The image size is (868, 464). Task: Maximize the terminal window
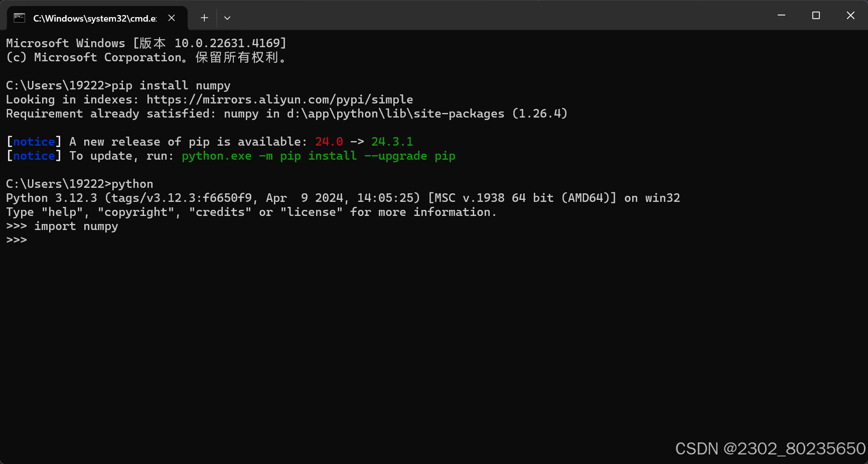pyautogui.click(x=816, y=16)
